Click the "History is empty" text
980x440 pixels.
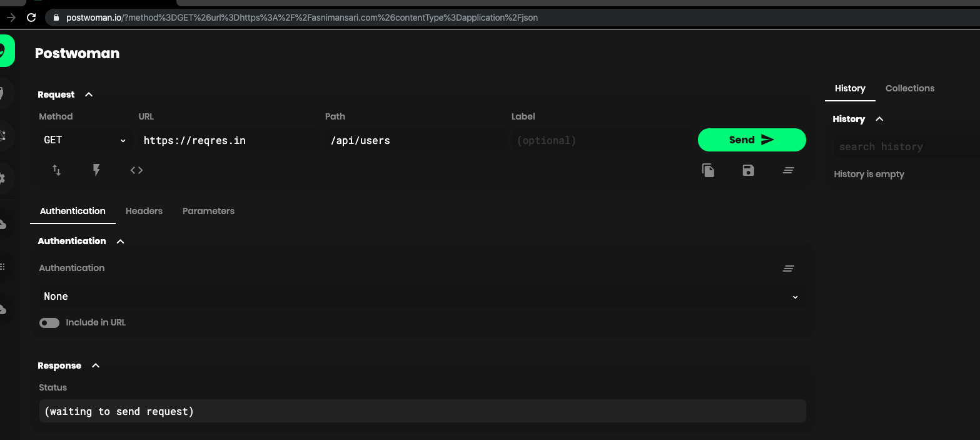pos(869,174)
